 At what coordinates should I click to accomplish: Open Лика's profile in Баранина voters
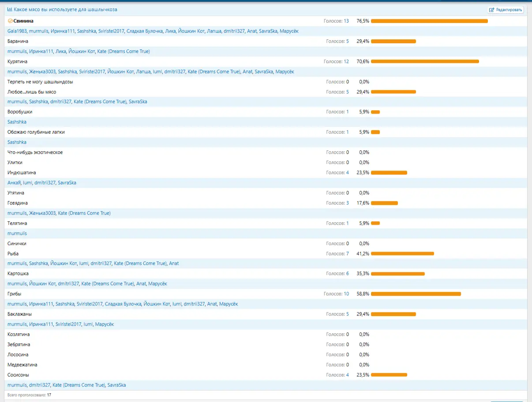point(60,51)
